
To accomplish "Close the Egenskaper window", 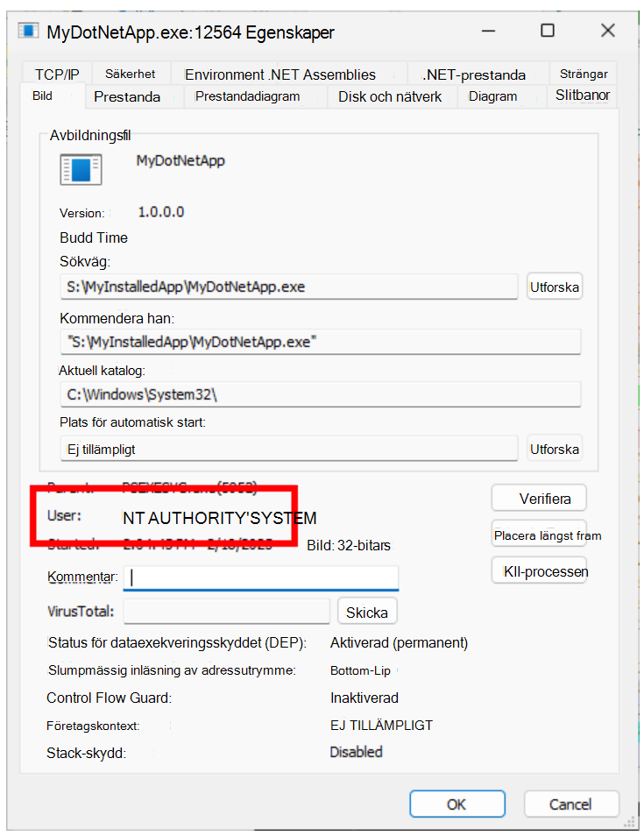I will click(x=608, y=31).
